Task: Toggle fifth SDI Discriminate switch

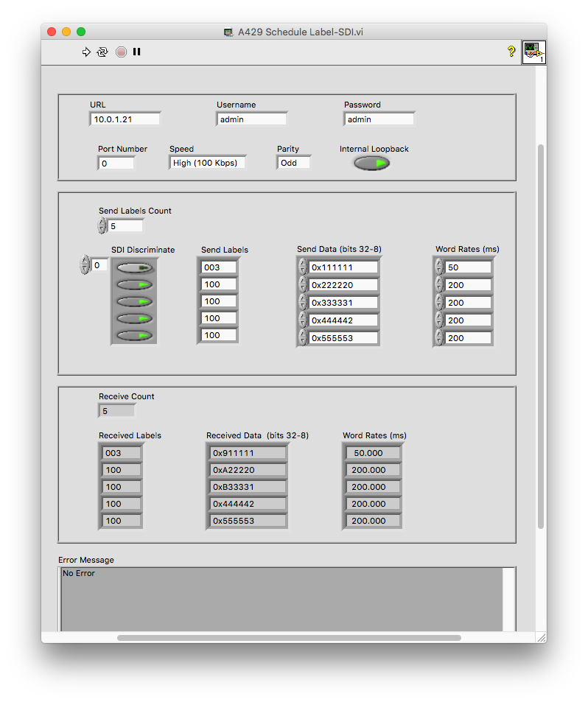Action: (x=135, y=336)
